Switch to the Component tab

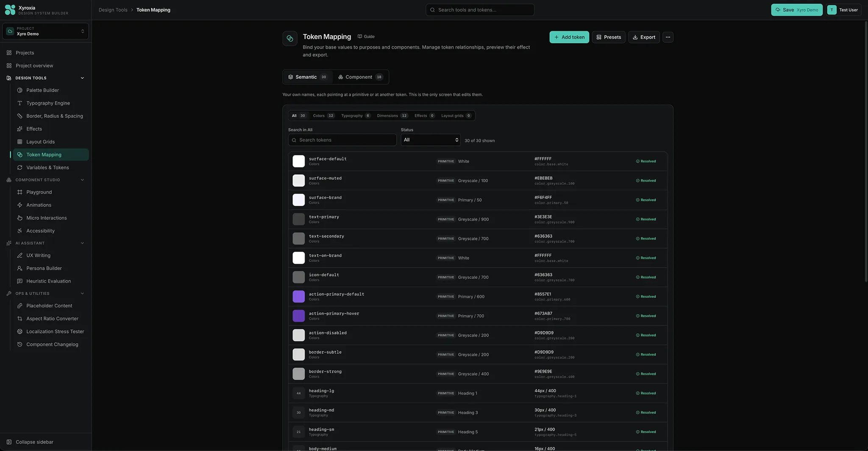[x=360, y=77]
